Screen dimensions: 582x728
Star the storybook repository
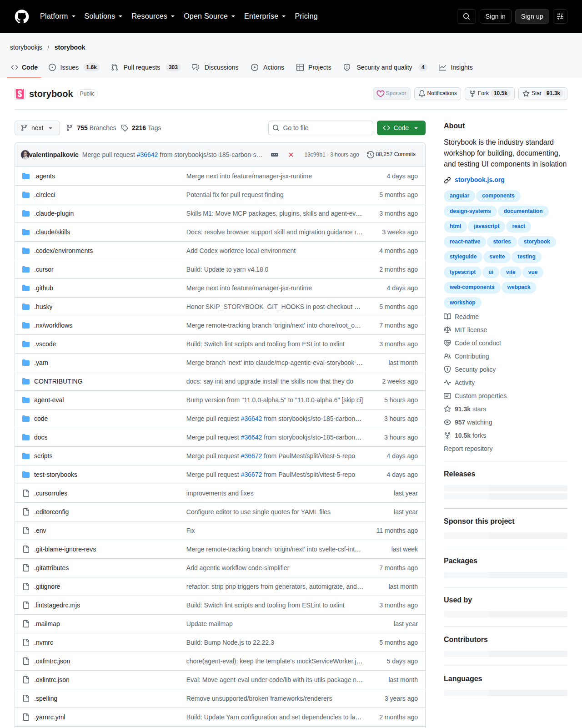543,93
